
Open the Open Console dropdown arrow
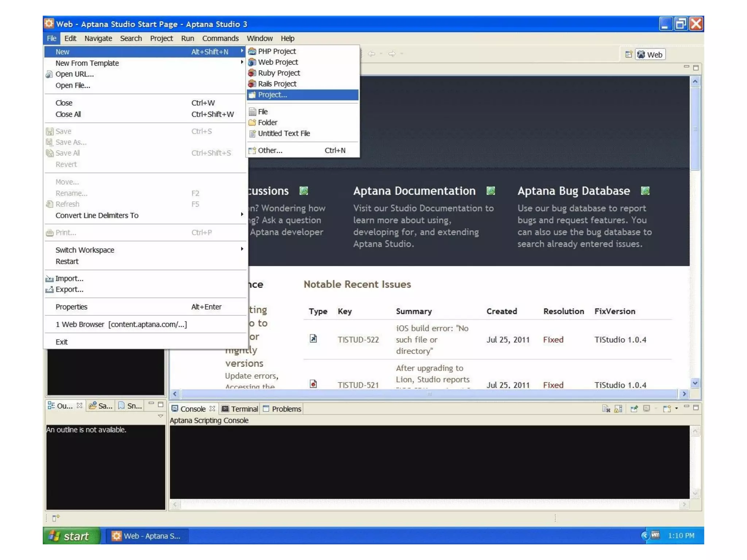(x=676, y=409)
